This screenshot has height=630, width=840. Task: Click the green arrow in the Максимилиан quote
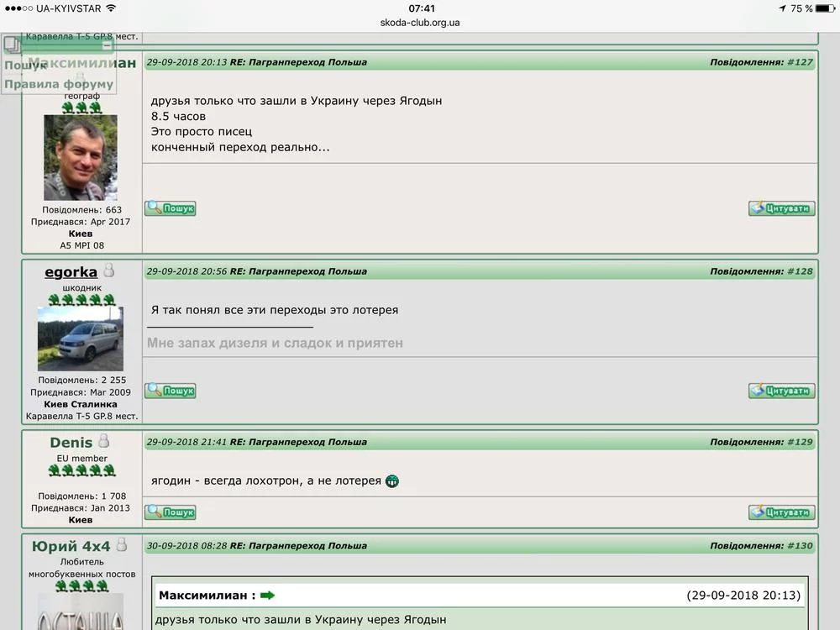267,596
